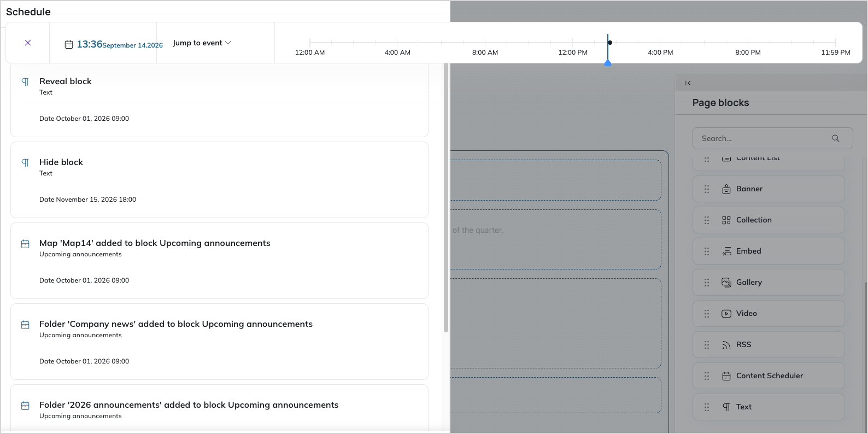Click the calendar icon beside 13:36
868x434 pixels.
[69, 44]
